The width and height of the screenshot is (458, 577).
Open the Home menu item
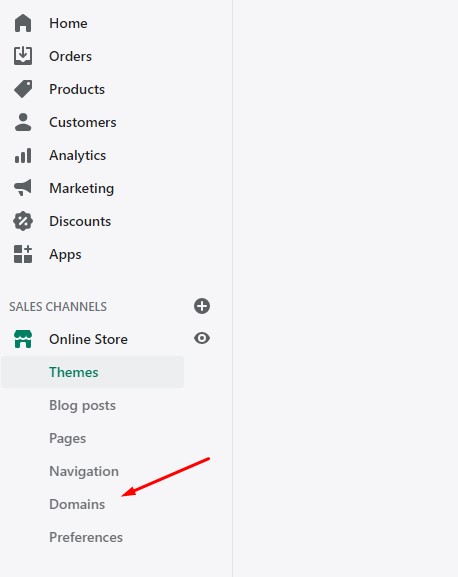click(x=68, y=23)
